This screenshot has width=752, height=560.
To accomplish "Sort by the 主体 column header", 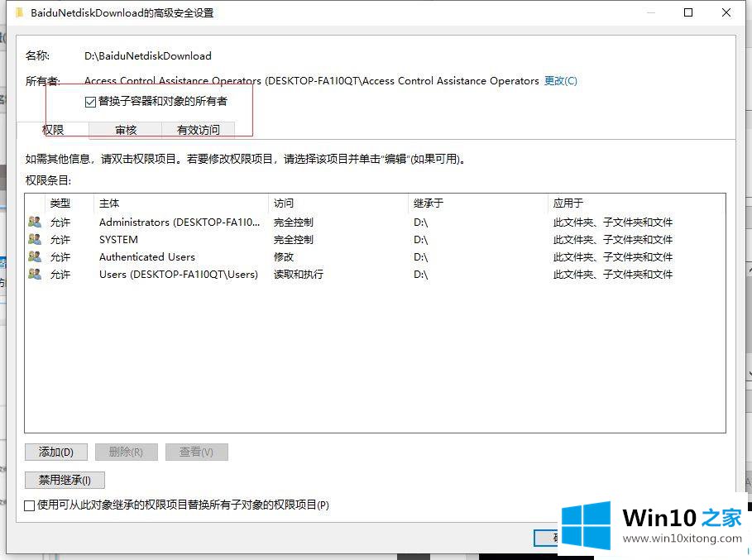I will [x=181, y=203].
